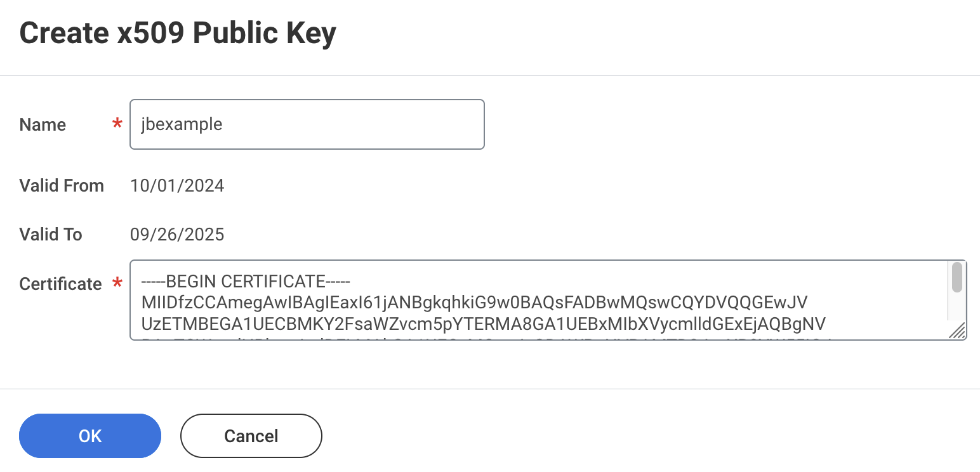Screen dimensions: 980x472
Task: Click the border of the Name text box
Action: coord(307,100)
